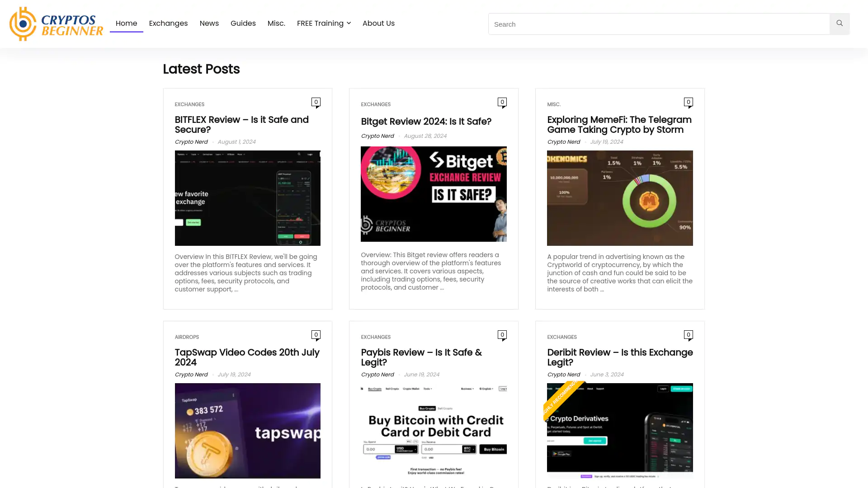This screenshot has width=868, height=488.
Task: Click comment count bubble on Deribit post
Action: pyautogui.click(x=688, y=335)
